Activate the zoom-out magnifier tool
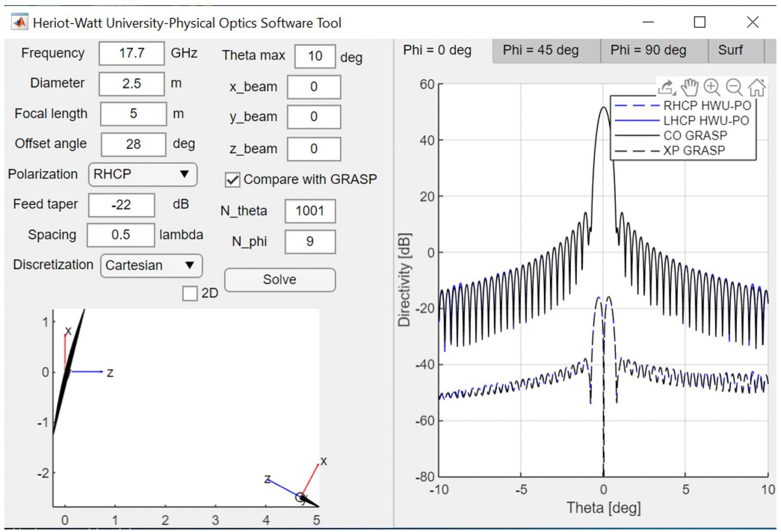781x532 pixels. click(x=733, y=87)
